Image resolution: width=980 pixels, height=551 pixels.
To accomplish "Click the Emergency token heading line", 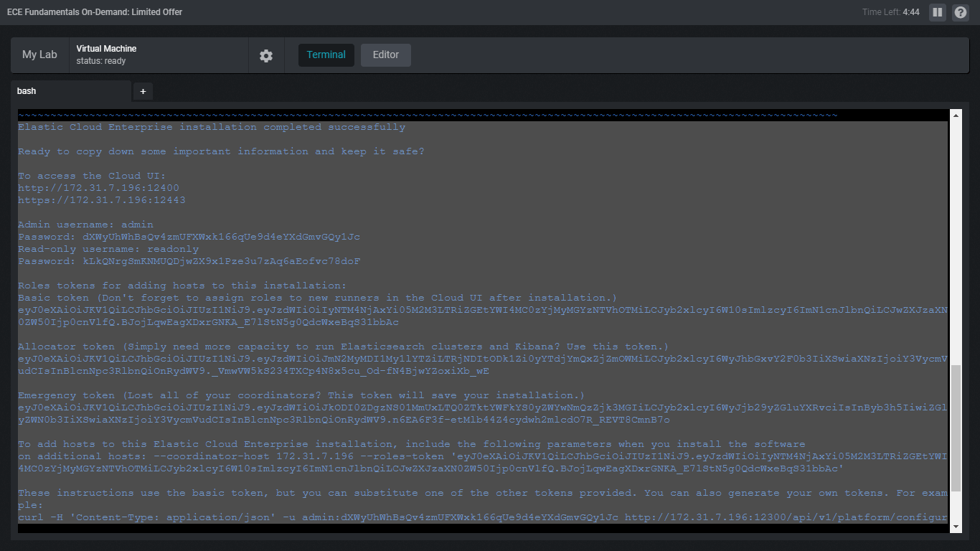I will point(301,395).
